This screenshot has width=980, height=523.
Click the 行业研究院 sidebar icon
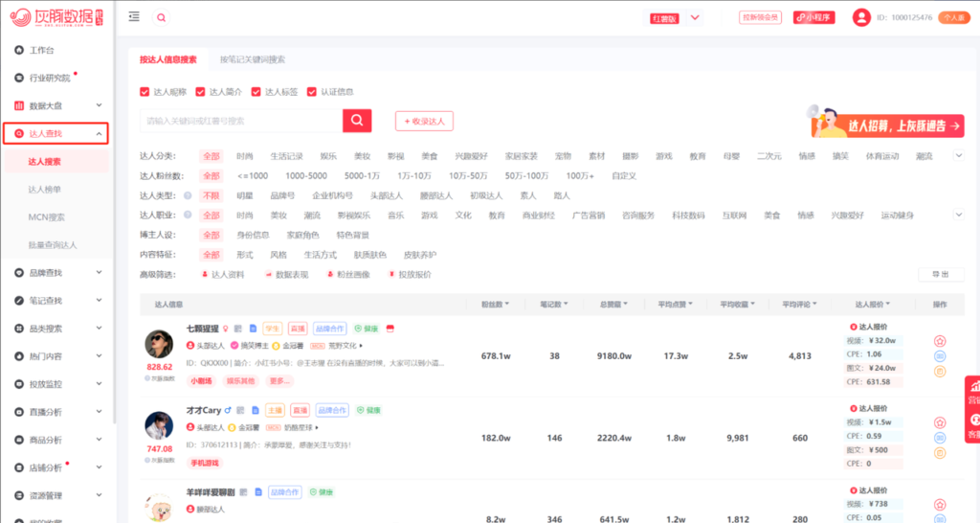[20, 78]
